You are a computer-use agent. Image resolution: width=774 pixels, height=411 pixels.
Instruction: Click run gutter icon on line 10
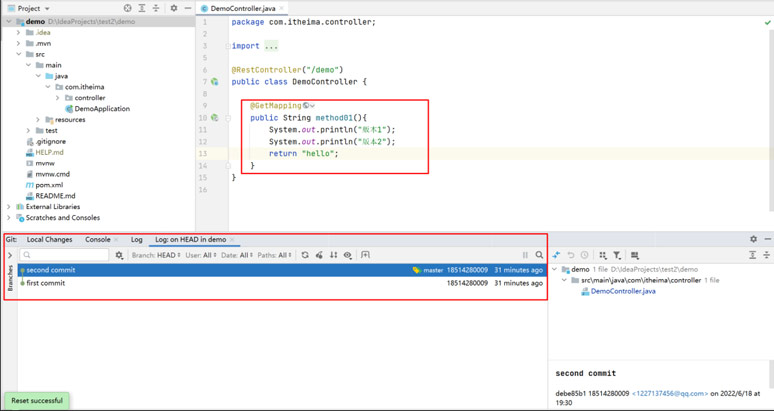[x=214, y=118]
